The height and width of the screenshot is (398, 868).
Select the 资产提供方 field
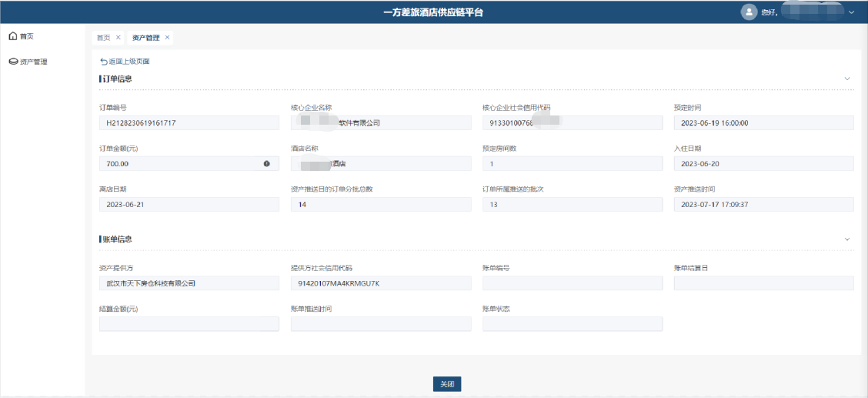pyautogui.click(x=189, y=283)
